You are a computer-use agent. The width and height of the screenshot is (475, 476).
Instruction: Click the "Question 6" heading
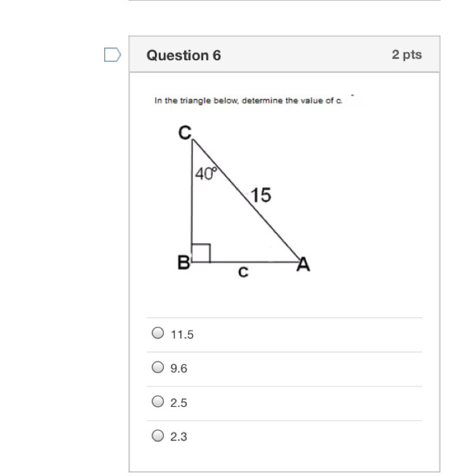point(184,55)
